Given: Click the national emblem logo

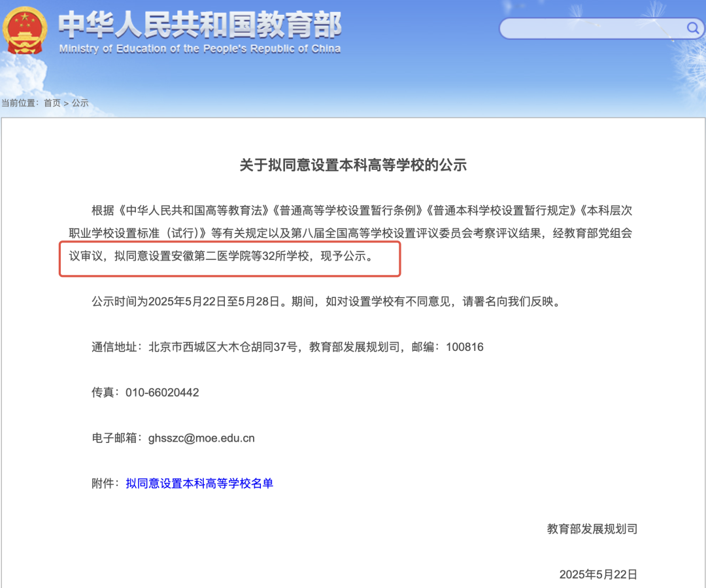Looking at the screenshot, I should point(24,31).
